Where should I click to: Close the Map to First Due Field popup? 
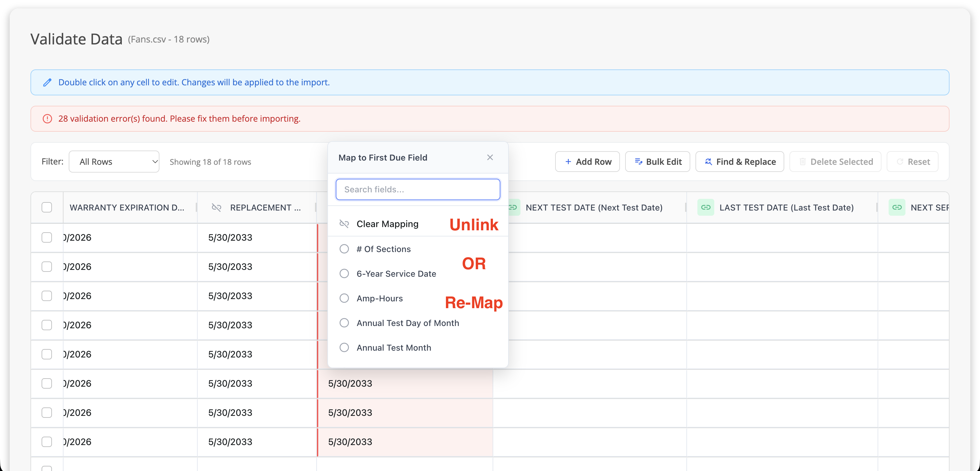[490, 158]
